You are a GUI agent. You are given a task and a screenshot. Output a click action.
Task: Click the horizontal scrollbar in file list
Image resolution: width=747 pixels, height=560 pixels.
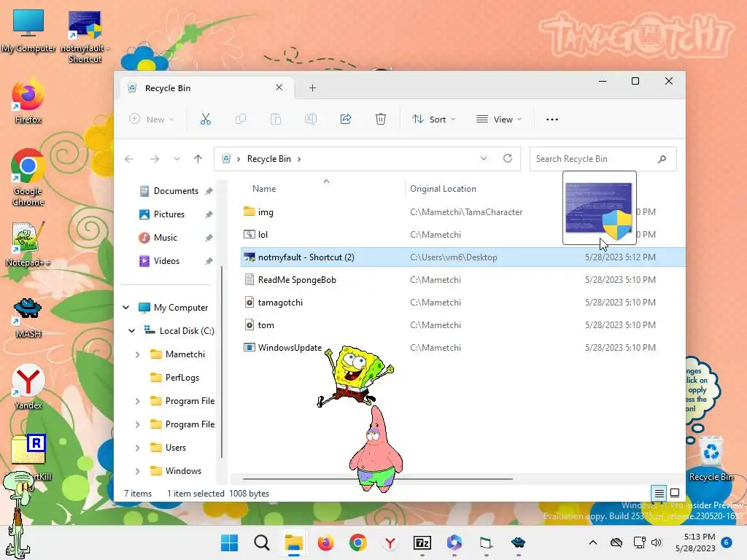tap(377, 478)
